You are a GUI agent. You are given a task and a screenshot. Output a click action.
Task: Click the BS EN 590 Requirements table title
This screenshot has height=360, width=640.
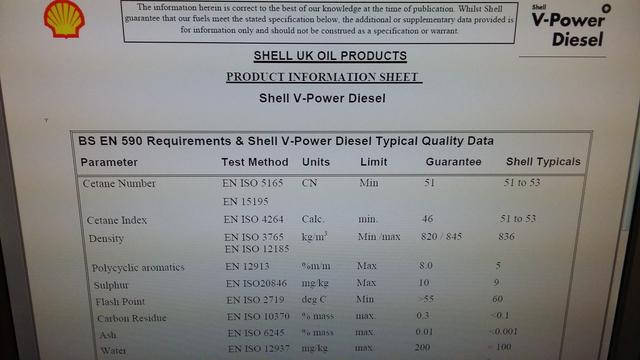(x=286, y=141)
